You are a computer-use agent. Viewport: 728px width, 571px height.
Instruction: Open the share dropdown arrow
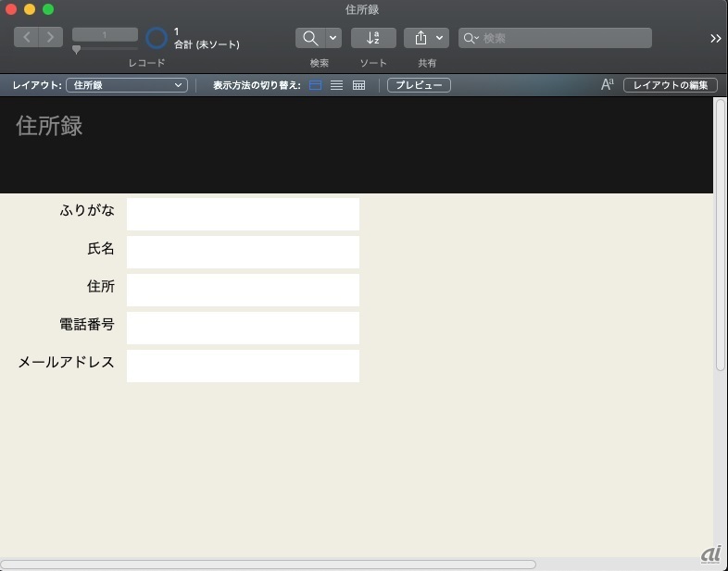tap(440, 38)
